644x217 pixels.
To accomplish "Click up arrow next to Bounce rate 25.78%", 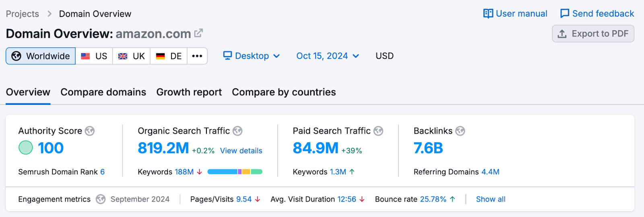I will [x=452, y=199].
